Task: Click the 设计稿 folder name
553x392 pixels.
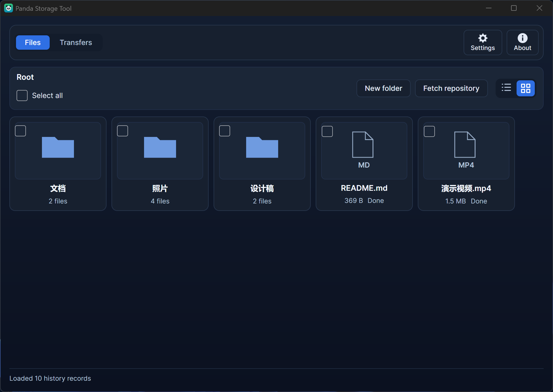Action: point(262,189)
